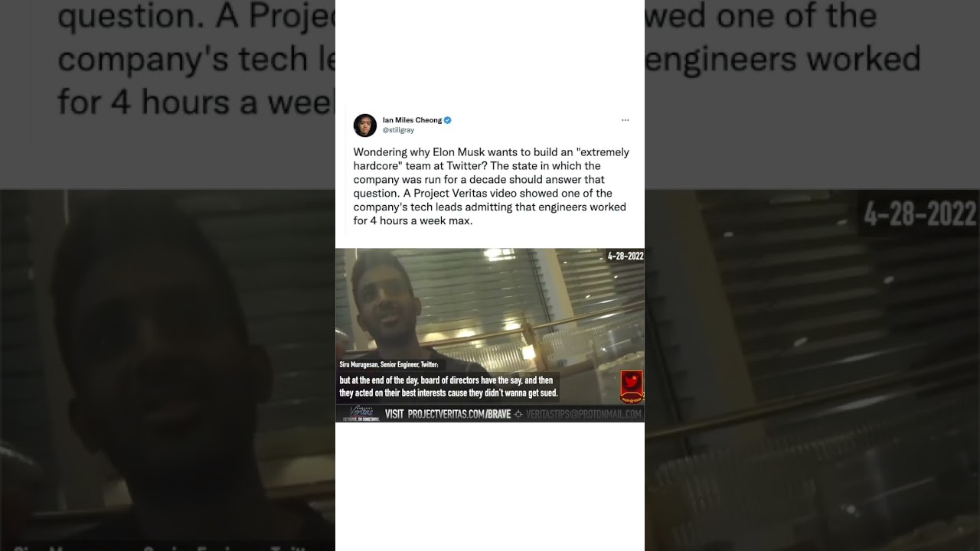This screenshot has width=980, height=551.
Task: Click the white subtitle text in the video
Action: (449, 386)
